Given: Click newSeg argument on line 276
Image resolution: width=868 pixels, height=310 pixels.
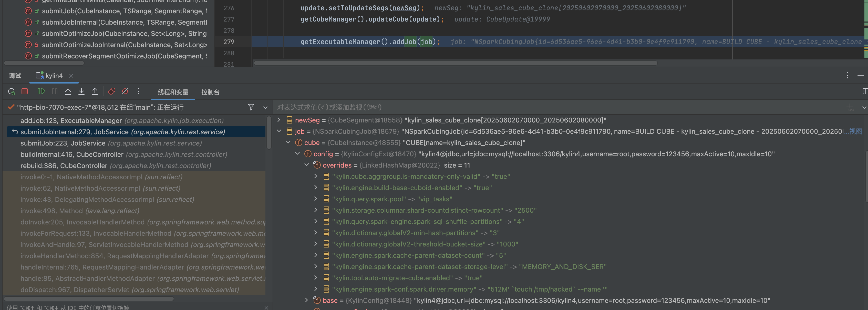Looking at the screenshot, I should pos(404,8).
